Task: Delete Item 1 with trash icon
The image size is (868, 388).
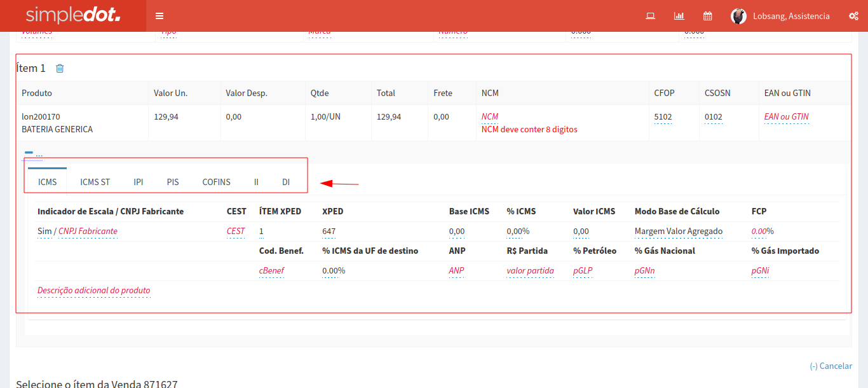Action: point(60,68)
